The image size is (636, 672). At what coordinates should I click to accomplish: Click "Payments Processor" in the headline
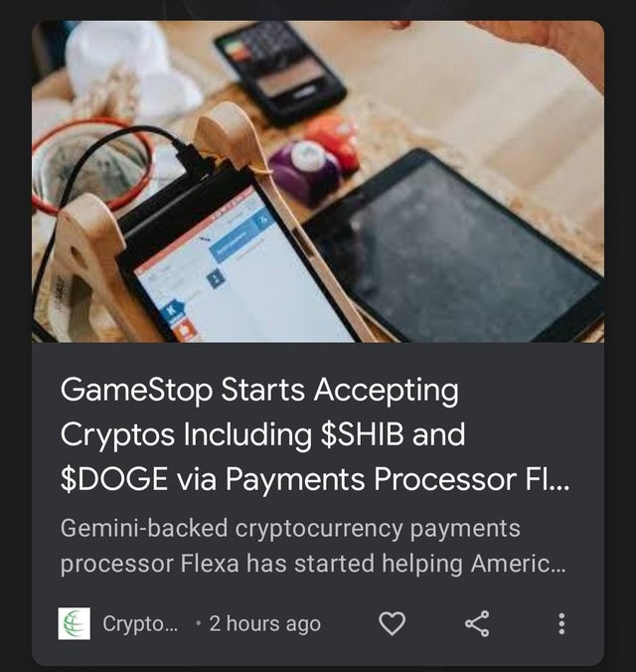(371, 479)
